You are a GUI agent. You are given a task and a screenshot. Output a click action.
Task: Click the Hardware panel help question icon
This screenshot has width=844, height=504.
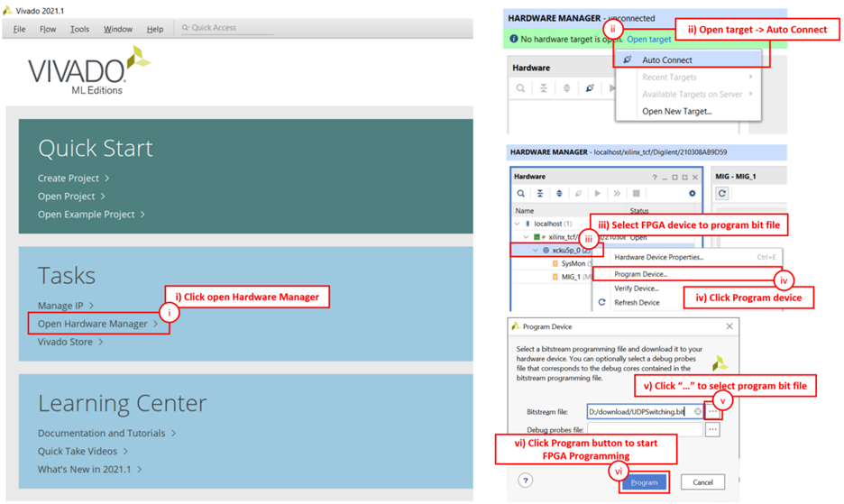(x=655, y=177)
